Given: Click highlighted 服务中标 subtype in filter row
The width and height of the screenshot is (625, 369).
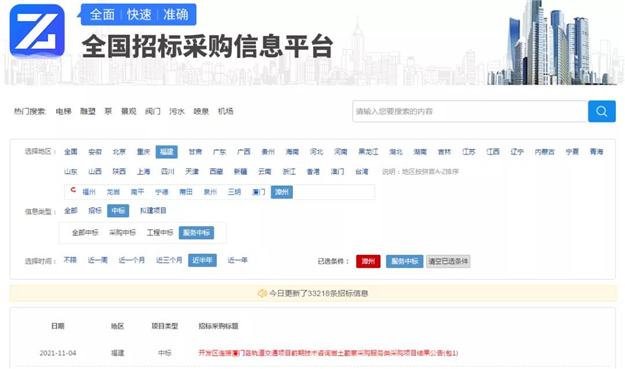Looking at the screenshot, I should click(x=196, y=233).
